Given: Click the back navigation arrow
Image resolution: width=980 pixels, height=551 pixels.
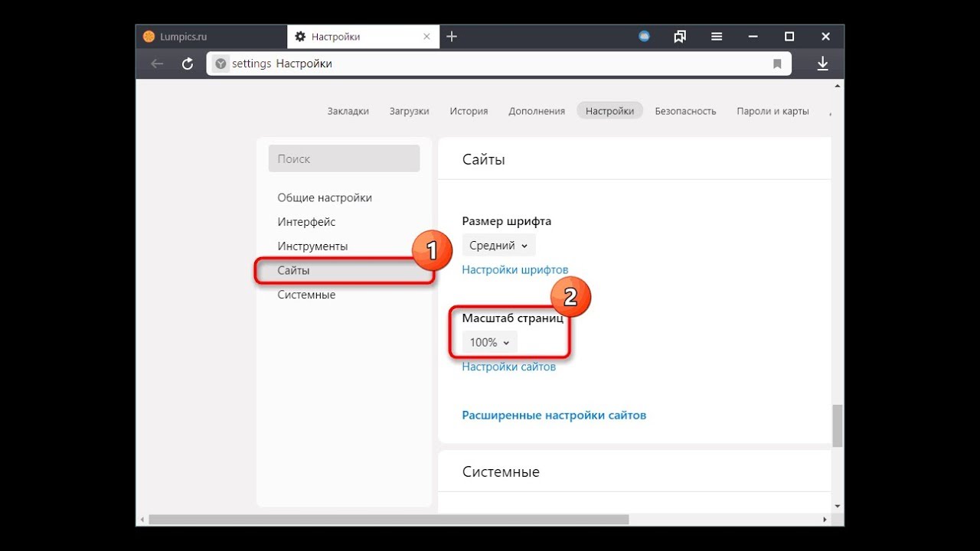Looking at the screenshot, I should [157, 64].
